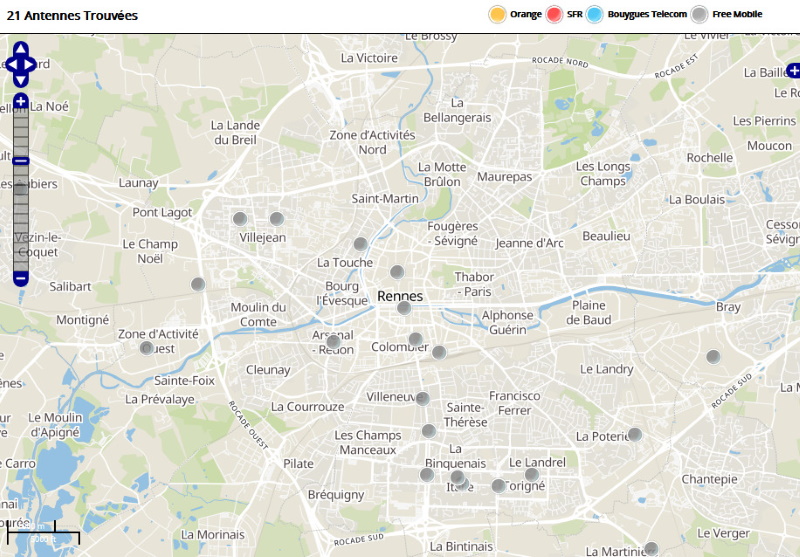Click the 21 Antennes Trouvées heading
The image size is (800, 557).
click(x=72, y=15)
